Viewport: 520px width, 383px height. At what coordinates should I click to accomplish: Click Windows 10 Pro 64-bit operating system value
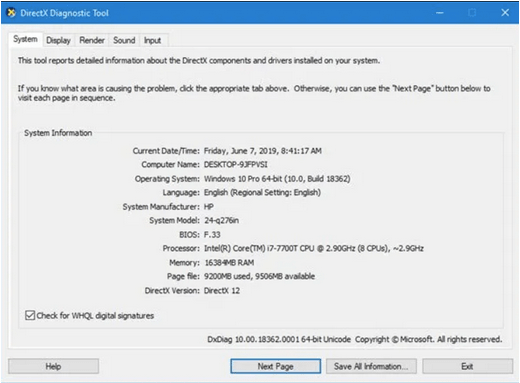[x=277, y=179]
